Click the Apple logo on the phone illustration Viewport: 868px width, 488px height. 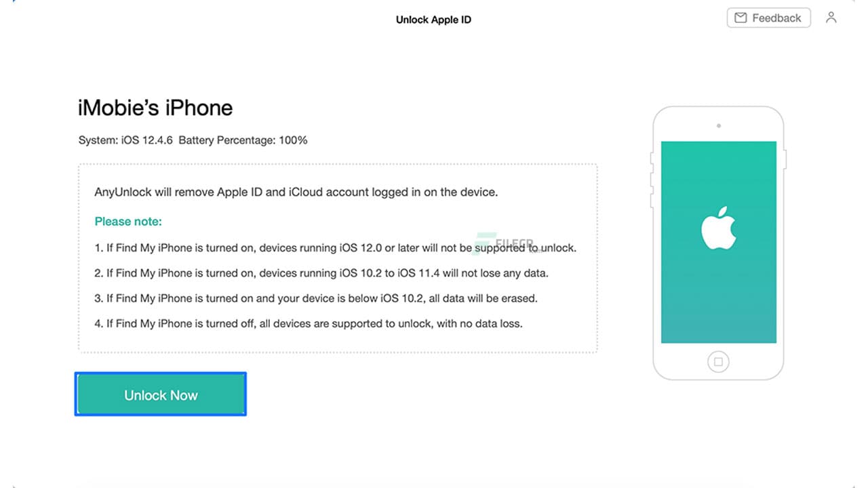coord(721,227)
